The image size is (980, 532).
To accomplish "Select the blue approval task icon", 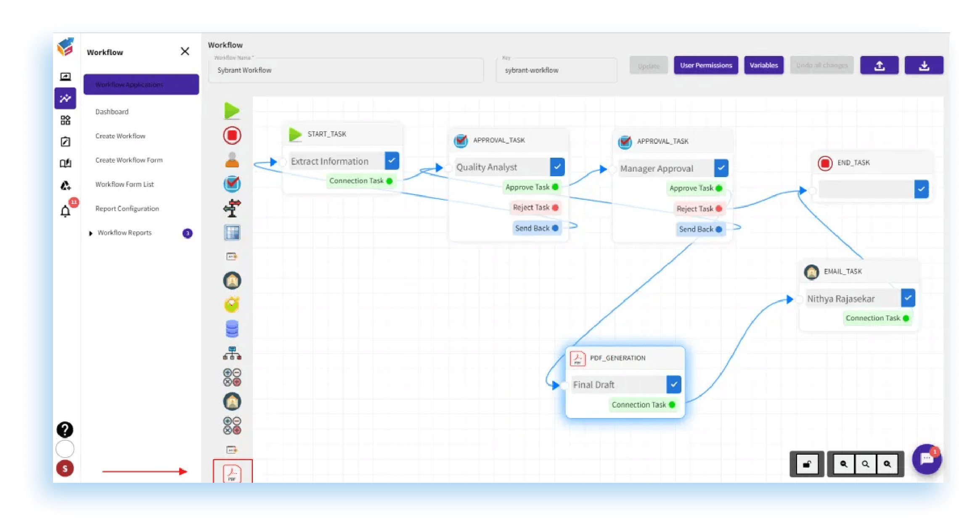I will [x=232, y=184].
